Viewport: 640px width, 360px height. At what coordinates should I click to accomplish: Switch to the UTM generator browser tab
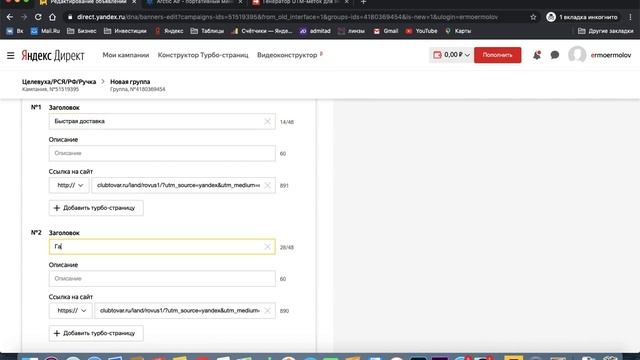coord(300,2)
